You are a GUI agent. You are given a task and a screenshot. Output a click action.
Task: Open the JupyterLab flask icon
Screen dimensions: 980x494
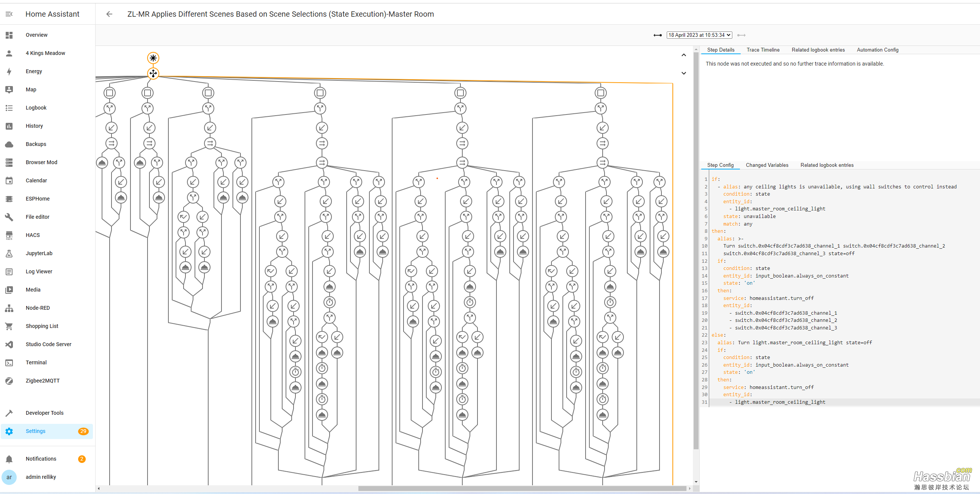(9, 253)
